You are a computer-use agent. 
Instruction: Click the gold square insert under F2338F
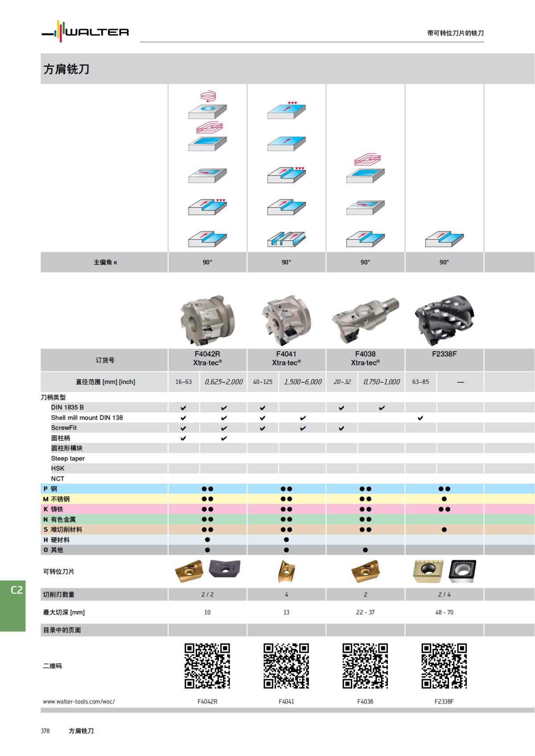(428, 571)
